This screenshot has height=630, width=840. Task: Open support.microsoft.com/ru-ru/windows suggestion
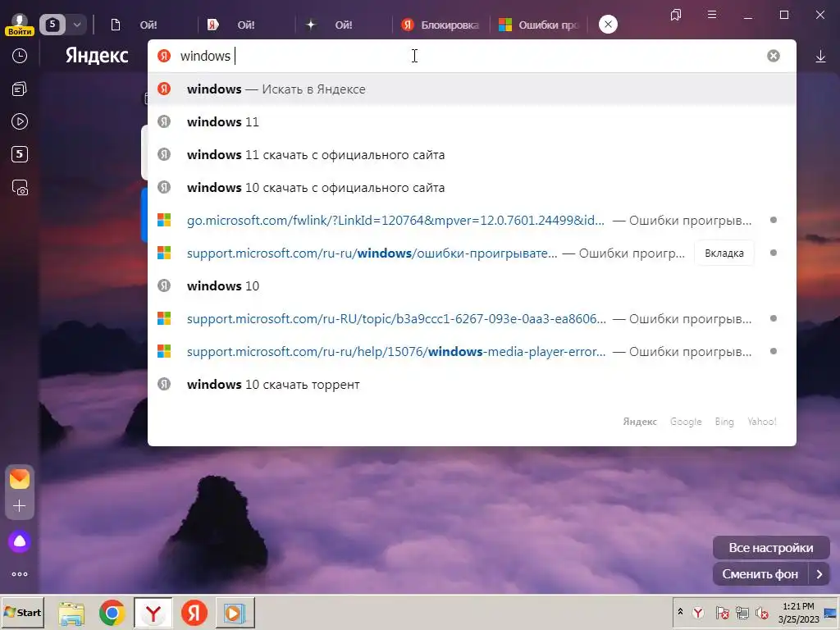[472, 253]
